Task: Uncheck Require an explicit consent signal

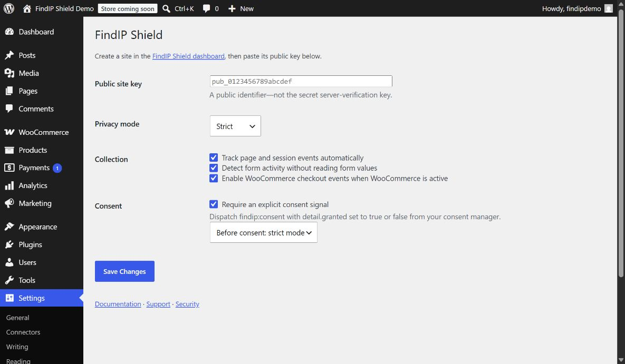Action: (x=214, y=204)
